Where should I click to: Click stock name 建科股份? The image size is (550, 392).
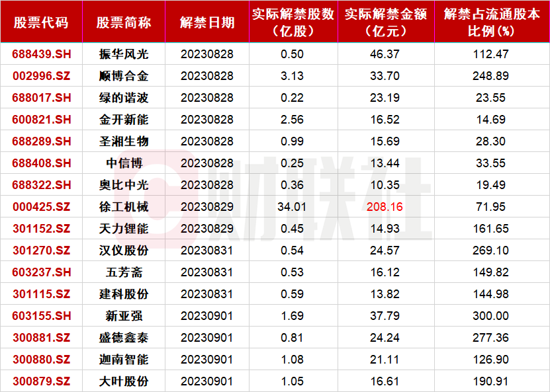coord(124,294)
